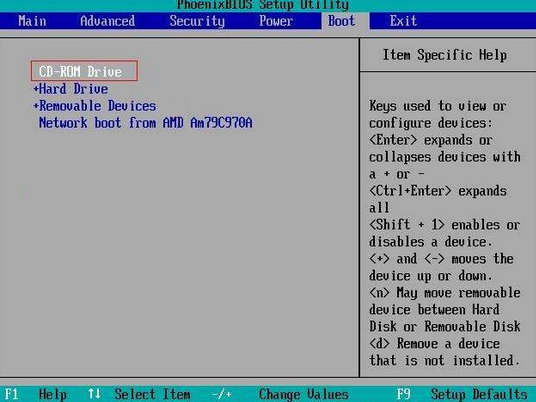Click the up-down arrows Select Item icon
536x402 pixels.
tap(94, 394)
